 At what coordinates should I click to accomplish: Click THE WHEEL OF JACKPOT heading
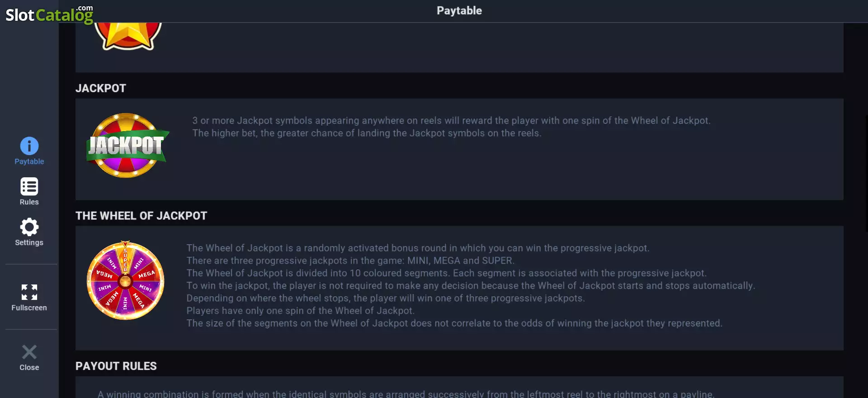point(141,216)
